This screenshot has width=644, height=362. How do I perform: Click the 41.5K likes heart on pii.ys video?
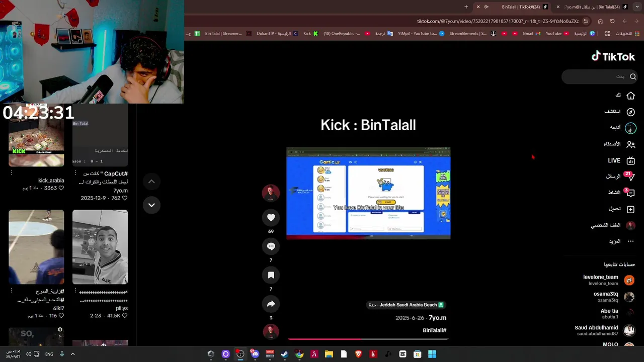point(124,316)
